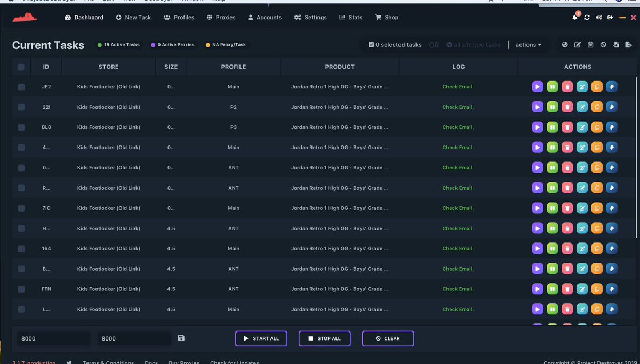Open the New Task menu item
Screen dimensions: 640x364
(133, 17)
